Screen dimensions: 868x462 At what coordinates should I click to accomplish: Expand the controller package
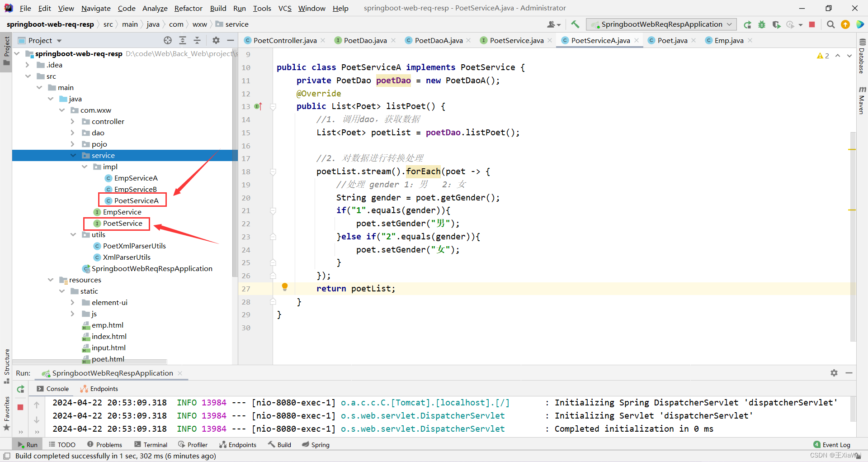pyautogui.click(x=73, y=121)
